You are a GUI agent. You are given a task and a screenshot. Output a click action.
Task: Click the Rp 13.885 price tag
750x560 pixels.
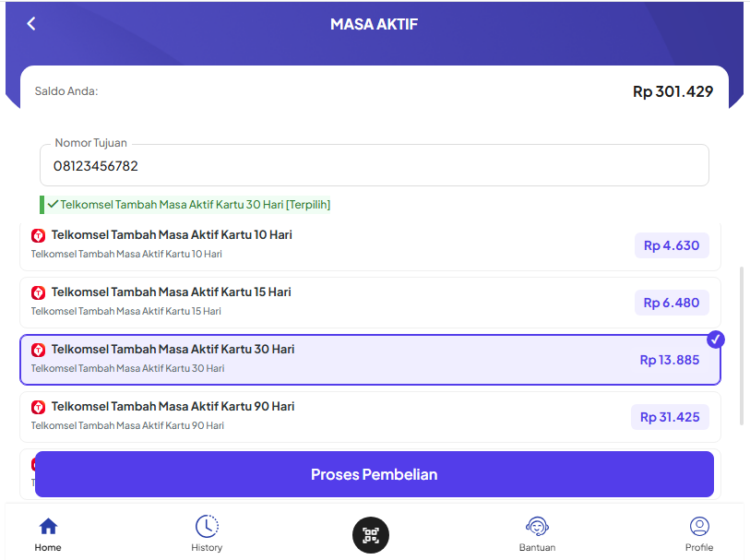pos(668,360)
